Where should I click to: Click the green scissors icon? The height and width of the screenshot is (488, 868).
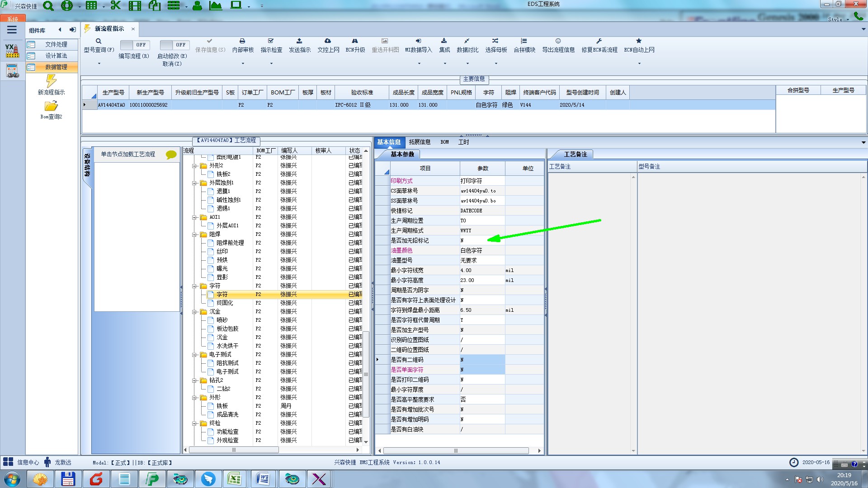point(116,5)
